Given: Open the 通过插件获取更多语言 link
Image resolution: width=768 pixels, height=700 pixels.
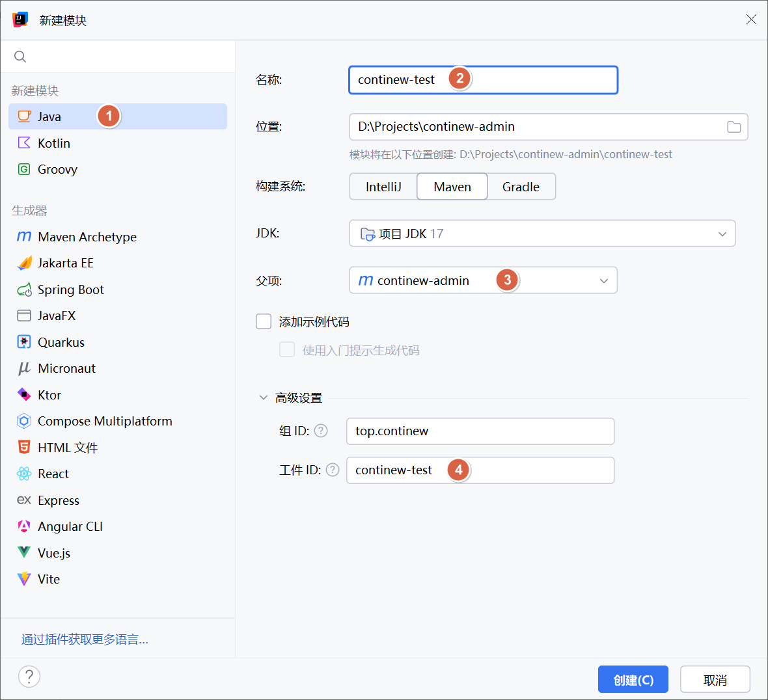Looking at the screenshot, I should point(85,639).
